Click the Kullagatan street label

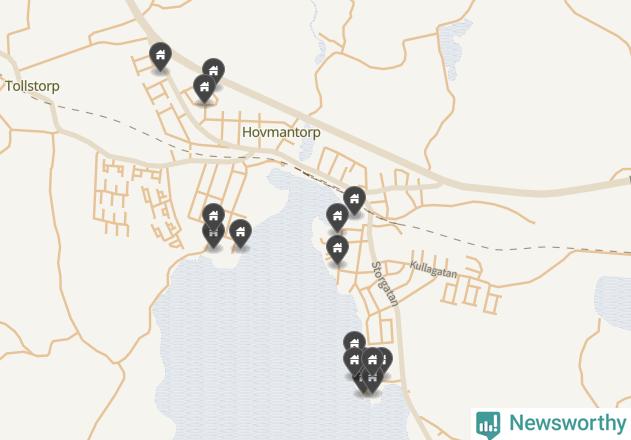(x=433, y=270)
